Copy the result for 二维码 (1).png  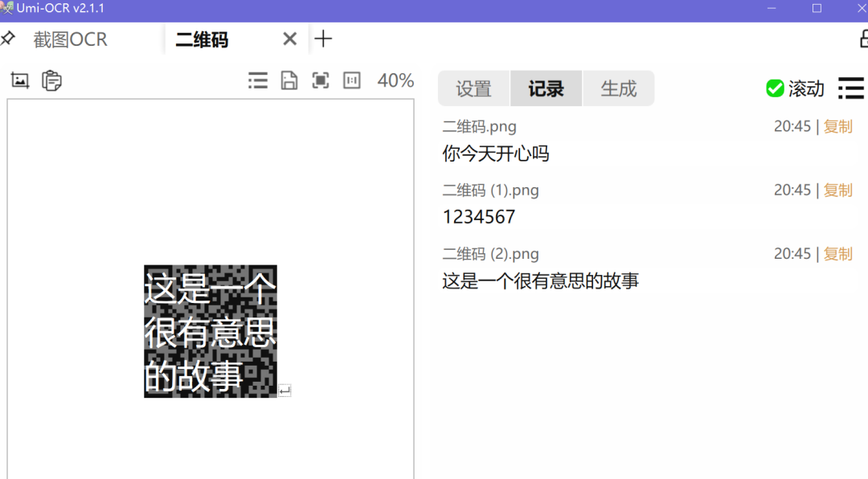click(x=838, y=190)
